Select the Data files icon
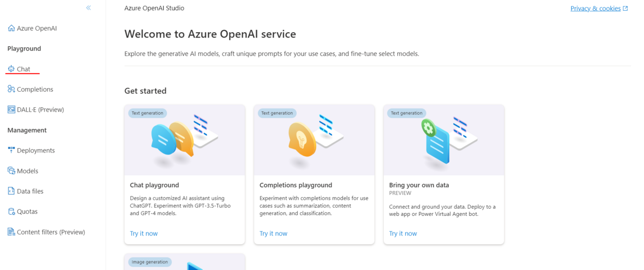The image size is (644, 270). click(11, 191)
